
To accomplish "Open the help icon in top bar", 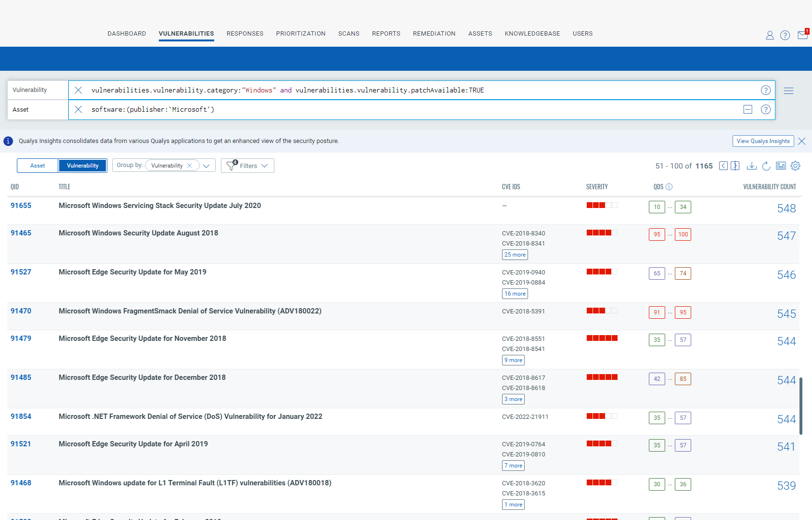I will [x=785, y=35].
